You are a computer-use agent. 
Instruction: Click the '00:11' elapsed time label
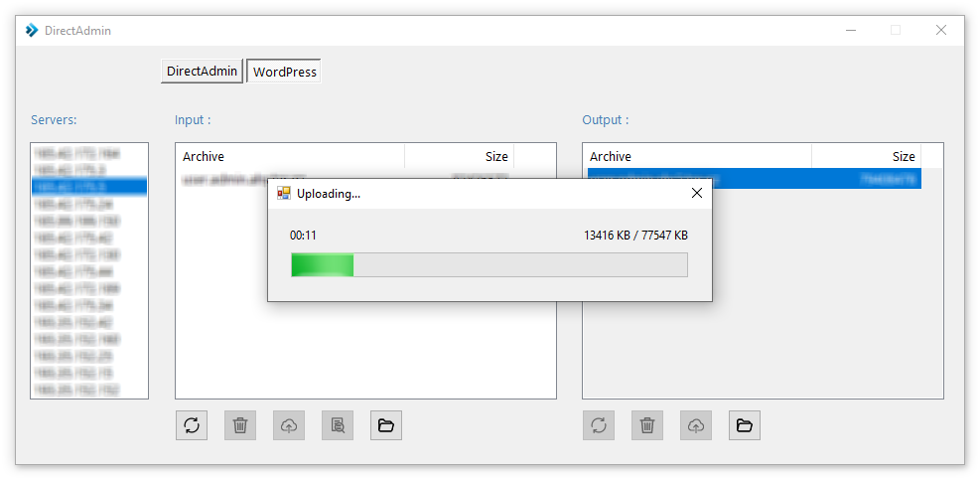point(303,236)
